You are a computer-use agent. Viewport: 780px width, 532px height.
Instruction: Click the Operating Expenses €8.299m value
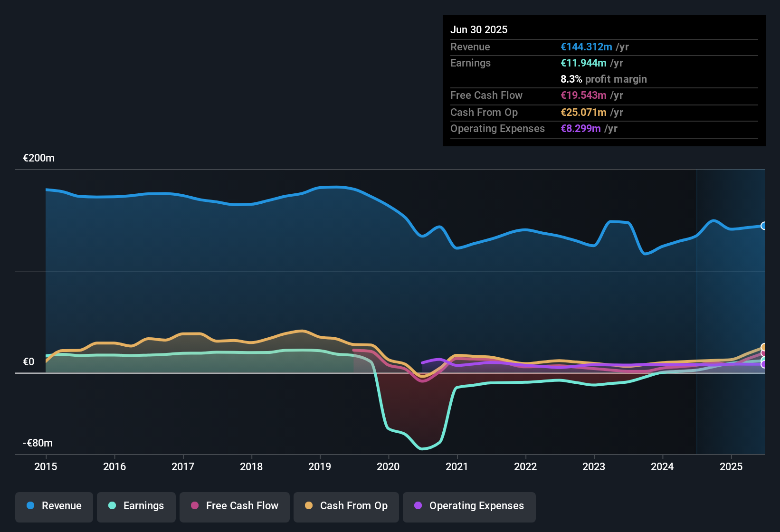580,129
